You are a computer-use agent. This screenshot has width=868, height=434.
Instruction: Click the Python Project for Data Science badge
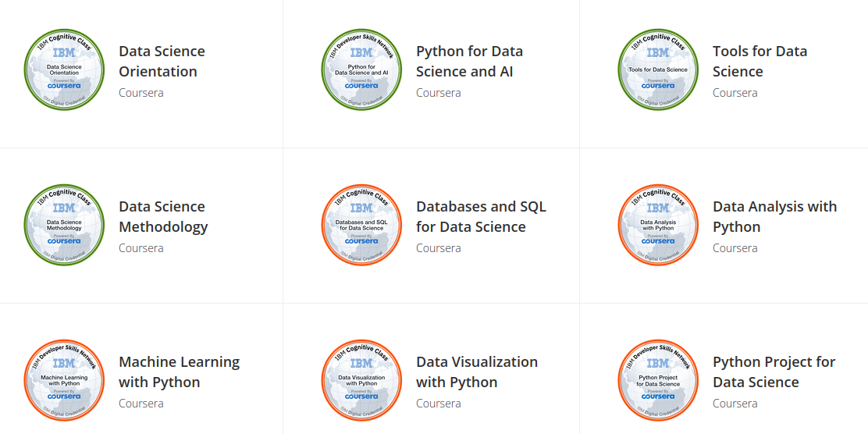[x=658, y=380]
